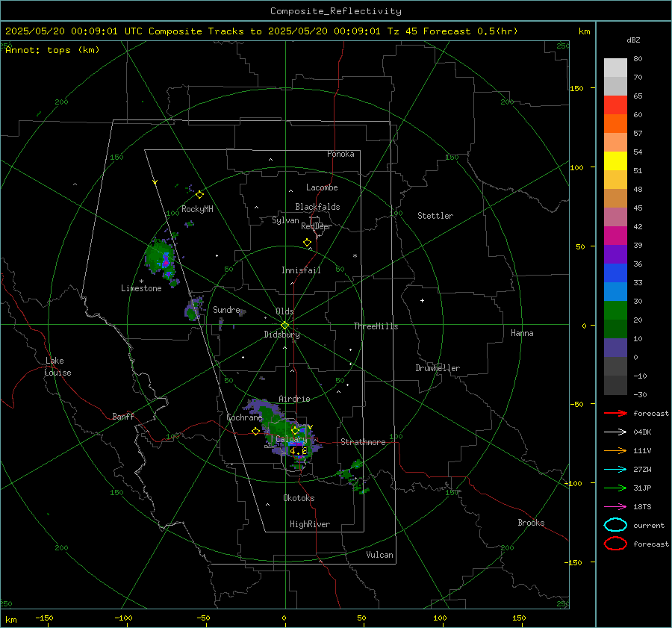Click the red forecast ellipse legend icon

(x=615, y=544)
